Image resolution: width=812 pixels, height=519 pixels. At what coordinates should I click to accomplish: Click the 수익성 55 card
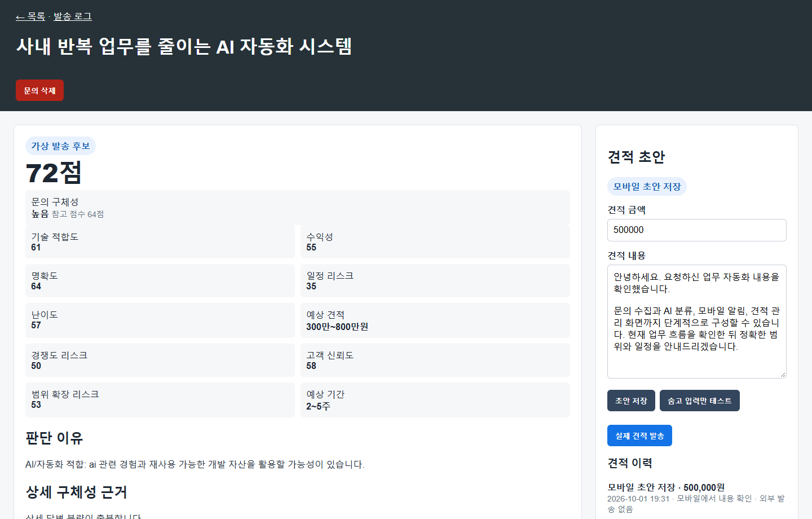pos(435,241)
